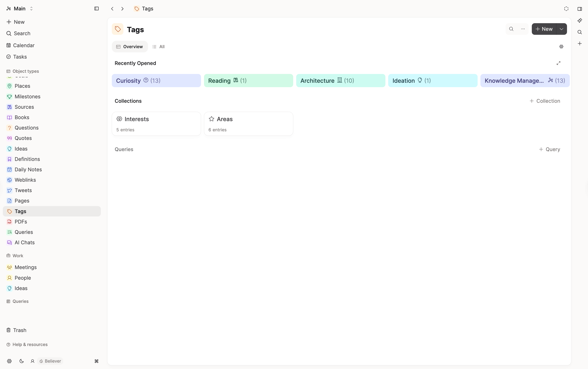
Task: Open settings gear at sidebar bottom
Action: (x=9, y=361)
